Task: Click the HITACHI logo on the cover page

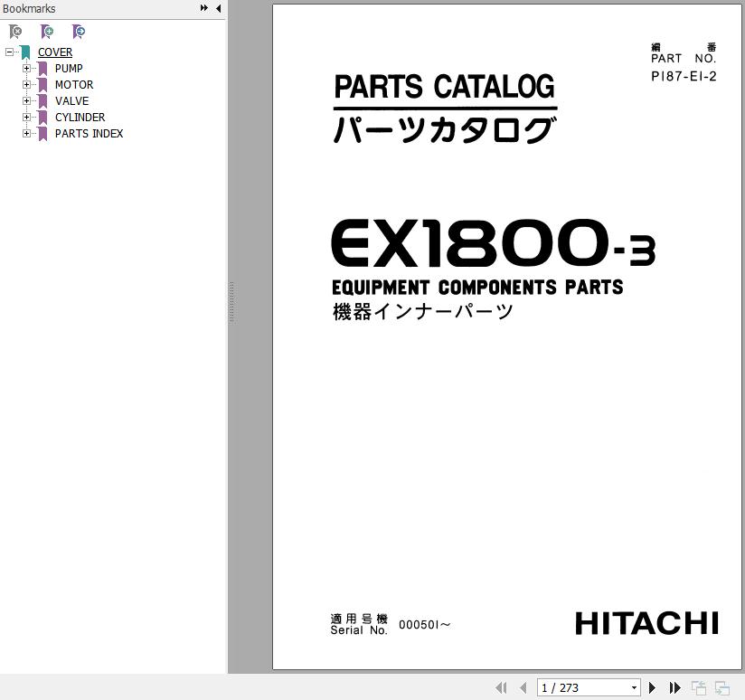Action: pos(646,623)
